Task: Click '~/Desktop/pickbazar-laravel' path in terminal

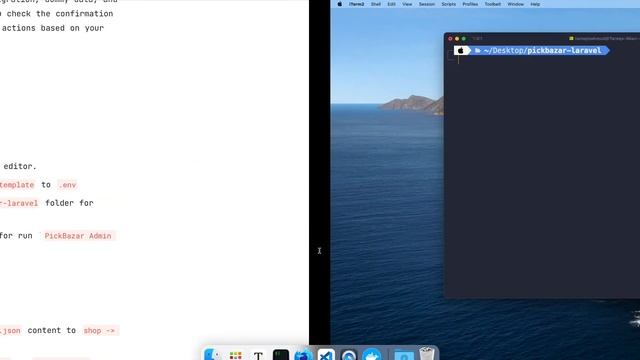Action: click(x=542, y=51)
